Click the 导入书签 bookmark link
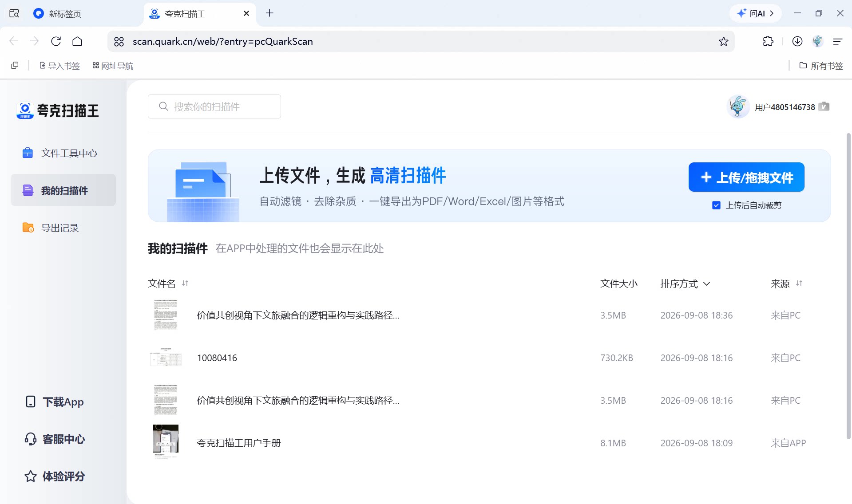The width and height of the screenshot is (852, 504). [59, 66]
